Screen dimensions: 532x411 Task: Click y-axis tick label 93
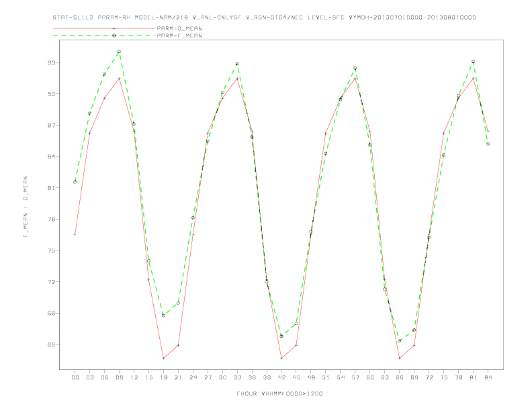click(x=52, y=62)
